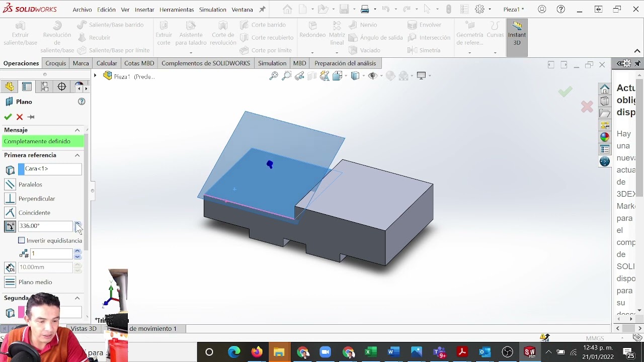
Task: Click the Print icon in title bar
Action: point(365,9)
